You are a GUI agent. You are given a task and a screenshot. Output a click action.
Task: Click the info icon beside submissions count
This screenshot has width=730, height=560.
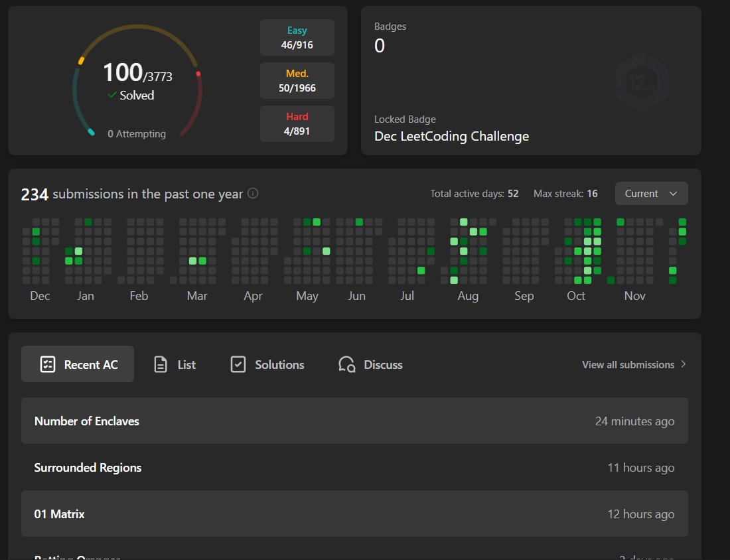point(253,193)
